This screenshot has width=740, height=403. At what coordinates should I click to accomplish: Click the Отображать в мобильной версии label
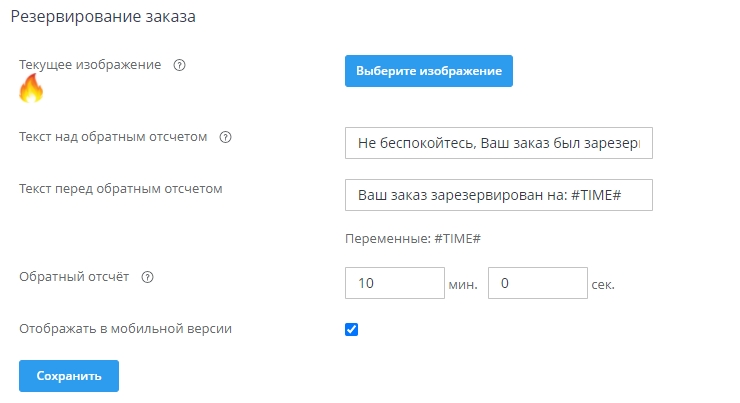coord(126,327)
